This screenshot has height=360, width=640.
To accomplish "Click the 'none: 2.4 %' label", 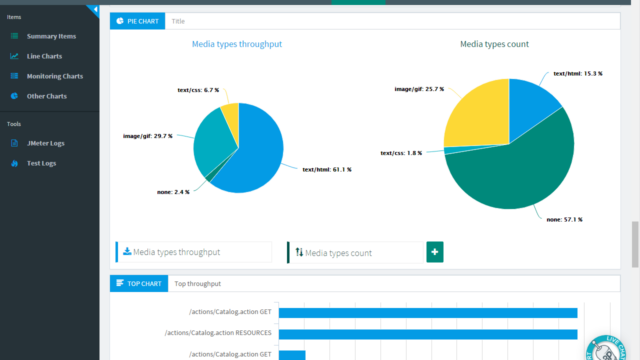I will coord(173,192).
